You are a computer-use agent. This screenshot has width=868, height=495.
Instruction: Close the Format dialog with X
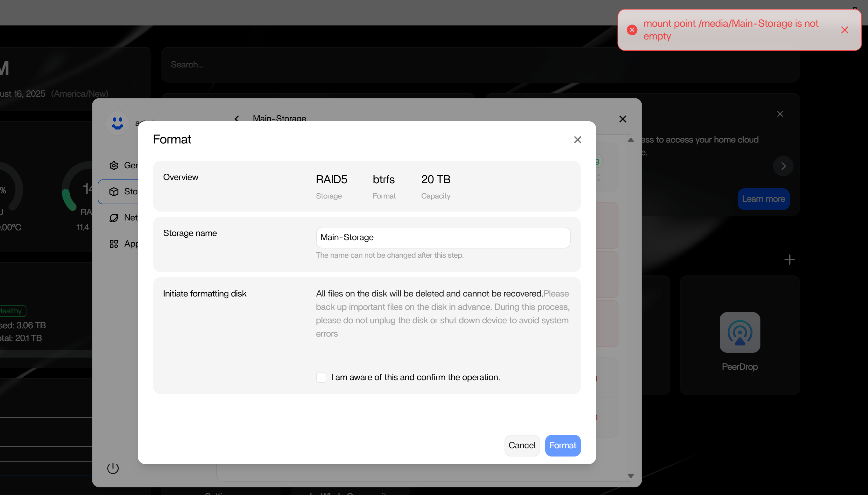[577, 140]
